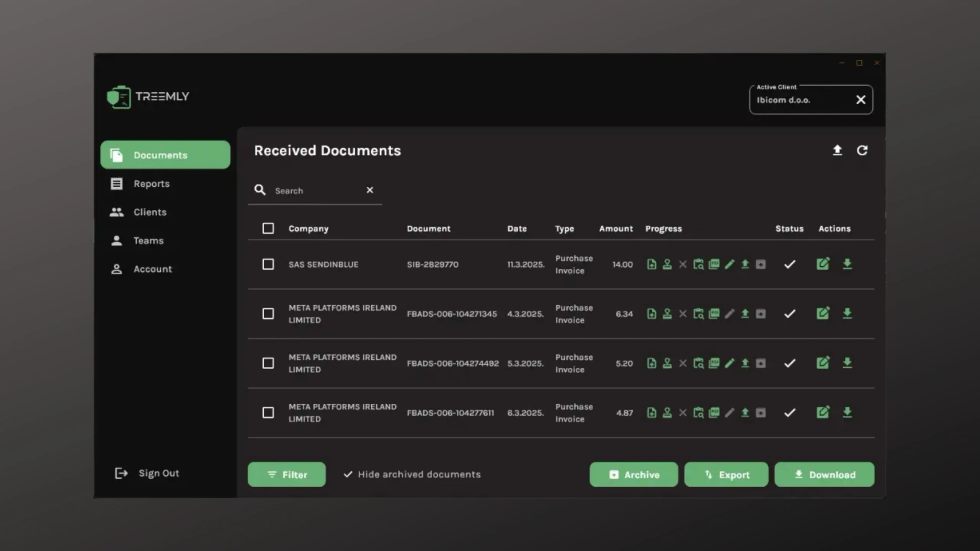This screenshot has height=551, width=980.
Task: Clear the search field with X
Action: [x=370, y=190]
